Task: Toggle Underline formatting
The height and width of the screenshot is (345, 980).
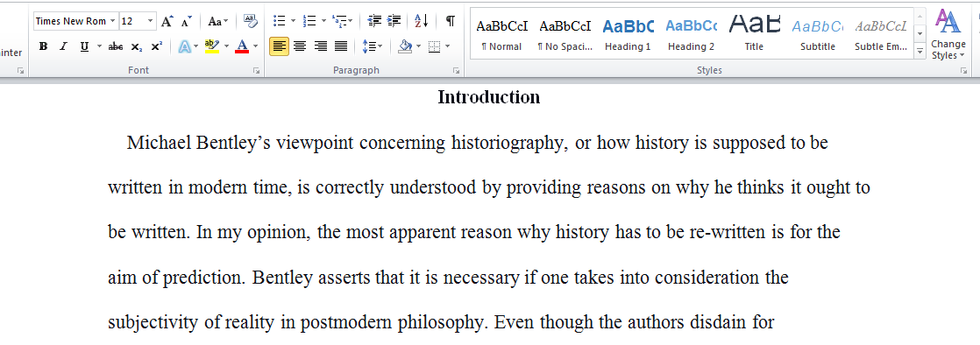Action: pyautogui.click(x=84, y=46)
